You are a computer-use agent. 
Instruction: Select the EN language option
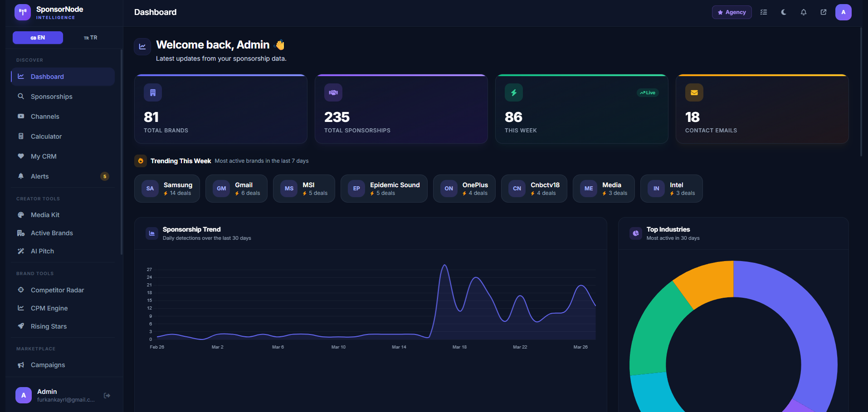tap(38, 37)
